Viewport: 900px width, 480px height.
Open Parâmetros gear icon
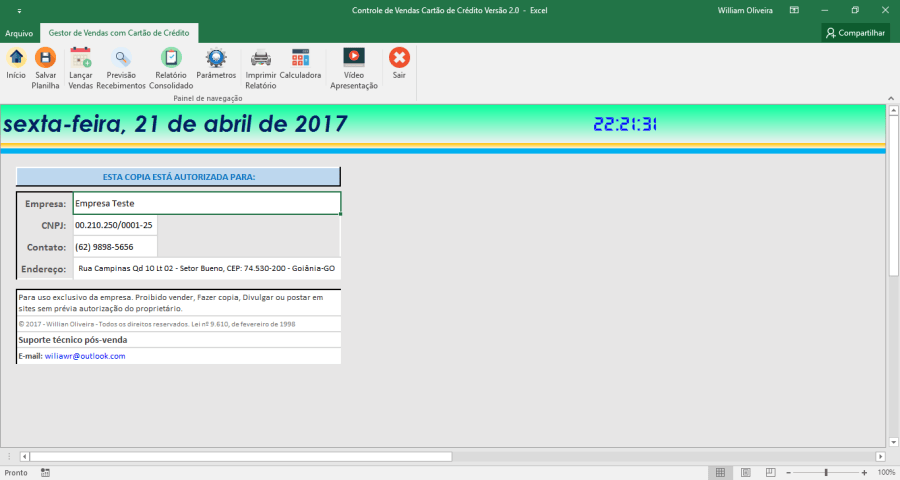coord(216,57)
